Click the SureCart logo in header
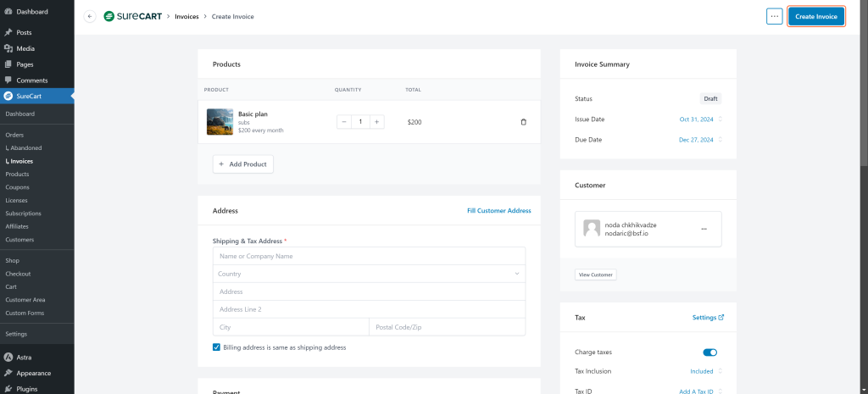The width and height of the screenshot is (868, 394). click(132, 16)
